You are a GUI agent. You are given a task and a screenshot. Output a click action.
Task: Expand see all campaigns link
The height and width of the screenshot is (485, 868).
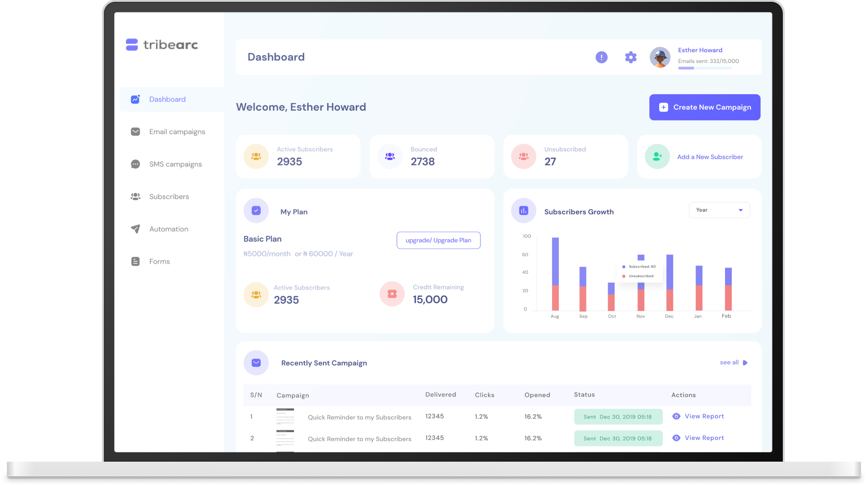[x=733, y=362]
